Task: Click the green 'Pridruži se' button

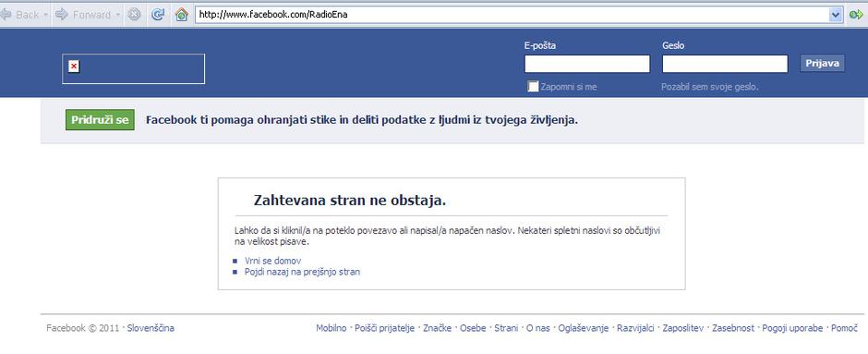Action: [x=100, y=119]
